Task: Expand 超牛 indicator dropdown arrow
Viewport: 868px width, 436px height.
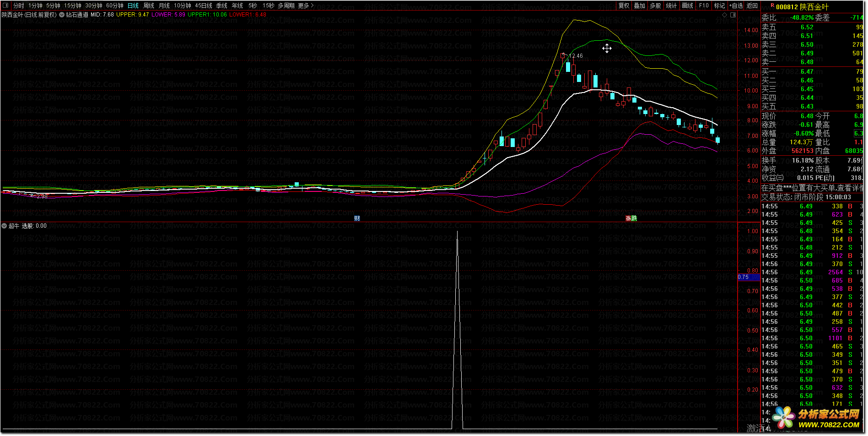Action: 4,226
